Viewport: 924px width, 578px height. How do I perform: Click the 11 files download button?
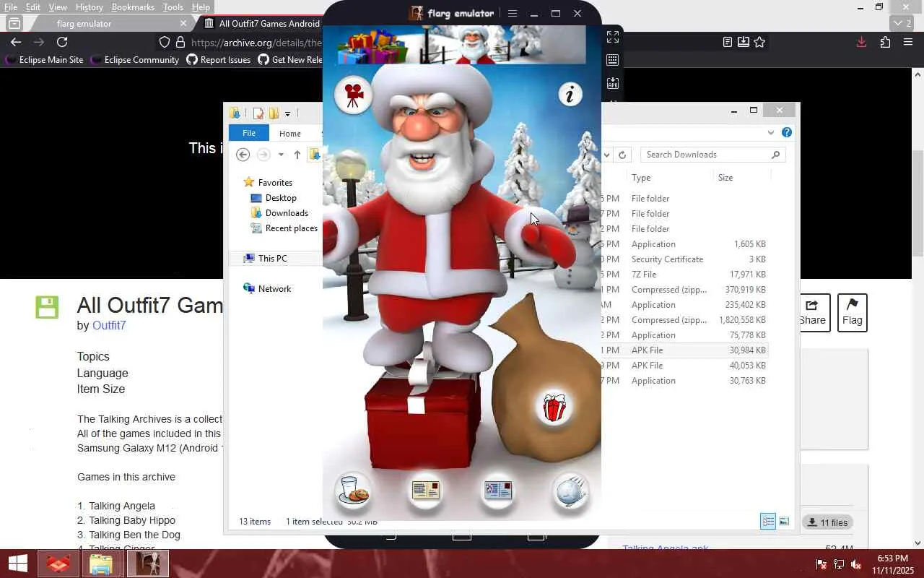point(827,522)
